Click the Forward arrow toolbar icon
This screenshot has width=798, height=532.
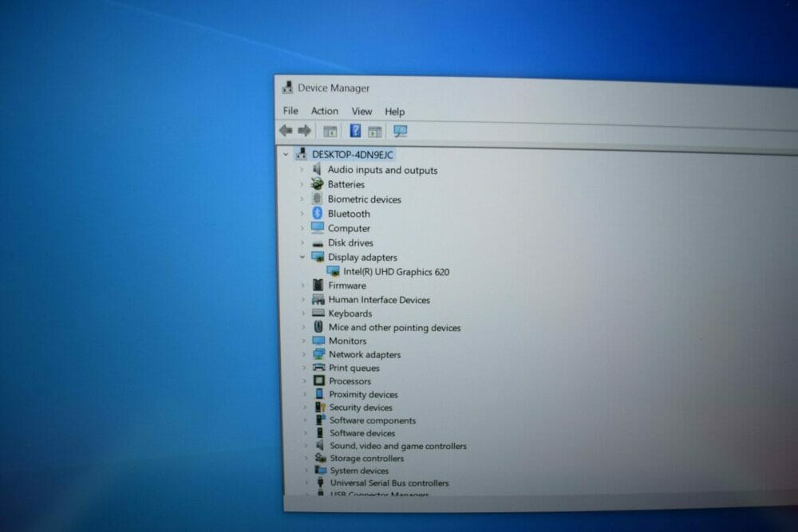304,132
